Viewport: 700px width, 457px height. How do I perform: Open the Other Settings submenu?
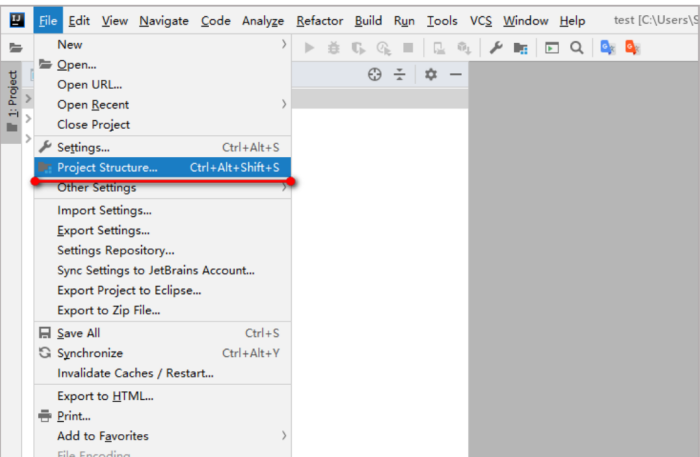(x=162, y=188)
